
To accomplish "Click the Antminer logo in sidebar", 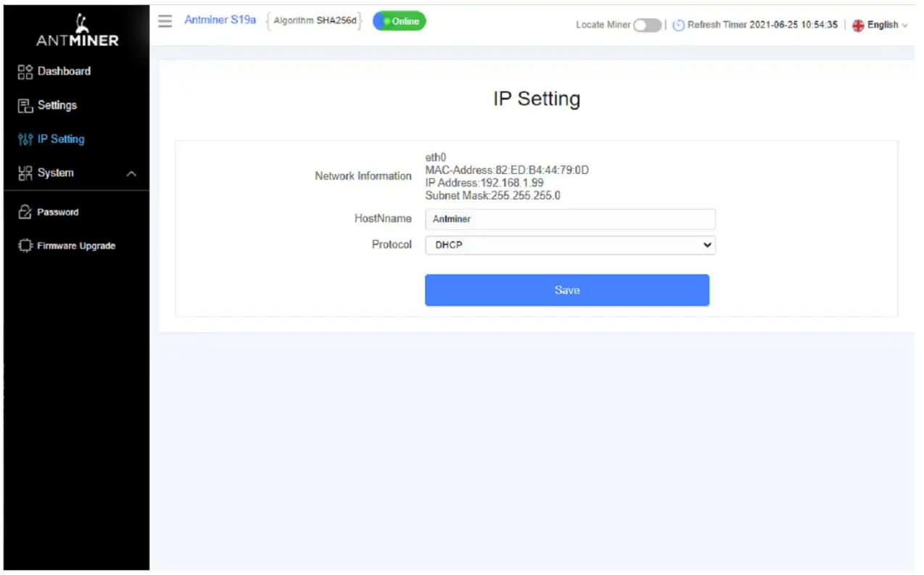I will click(77, 30).
